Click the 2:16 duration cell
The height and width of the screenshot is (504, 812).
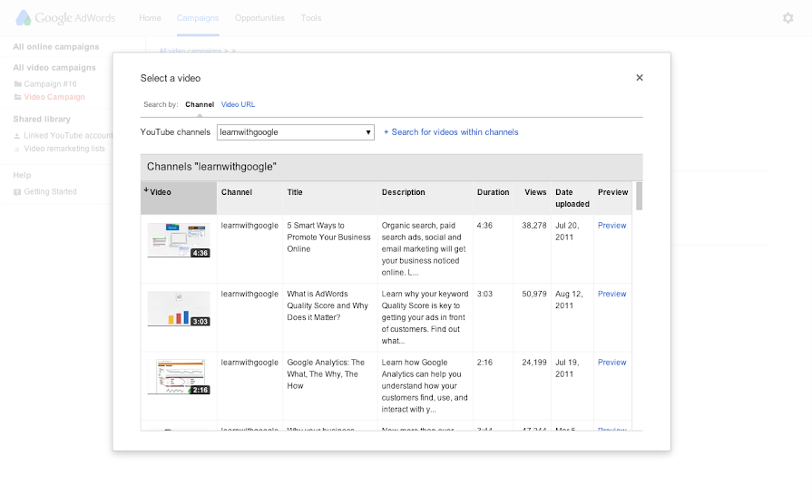click(x=484, y=363)
